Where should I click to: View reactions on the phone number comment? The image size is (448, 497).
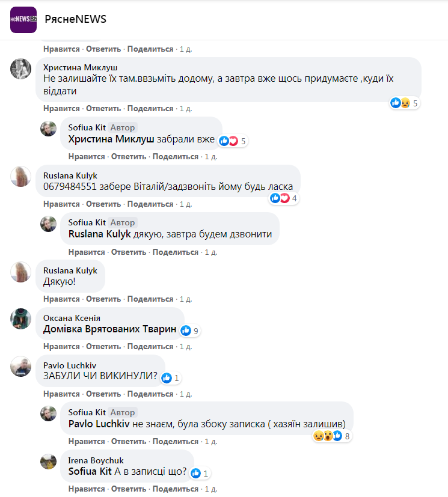(x=285, y=198)
